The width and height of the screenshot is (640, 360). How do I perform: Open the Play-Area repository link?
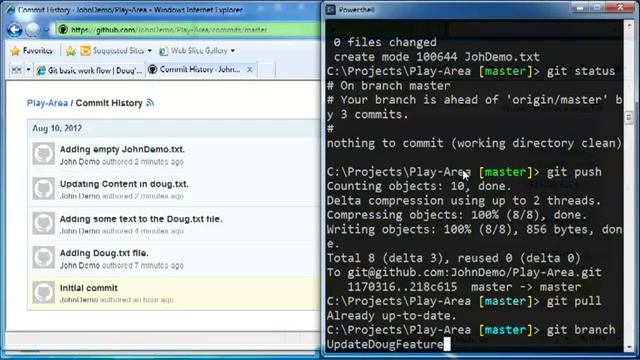47,103
